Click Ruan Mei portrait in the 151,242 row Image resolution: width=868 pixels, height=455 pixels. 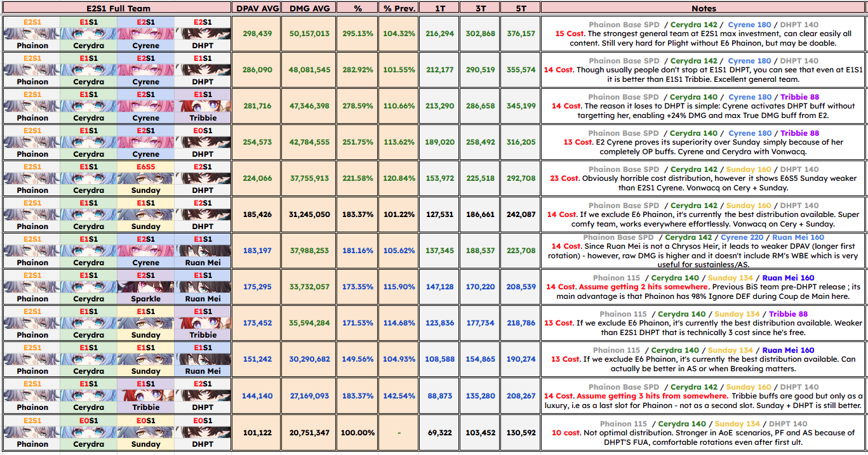203,359
